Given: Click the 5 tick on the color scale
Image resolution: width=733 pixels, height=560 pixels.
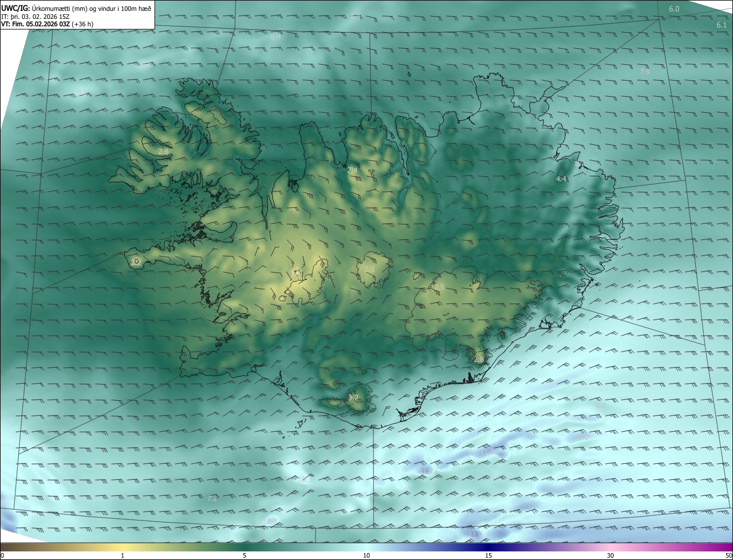Looking at the screenshot, I should (x=245, y=555).
